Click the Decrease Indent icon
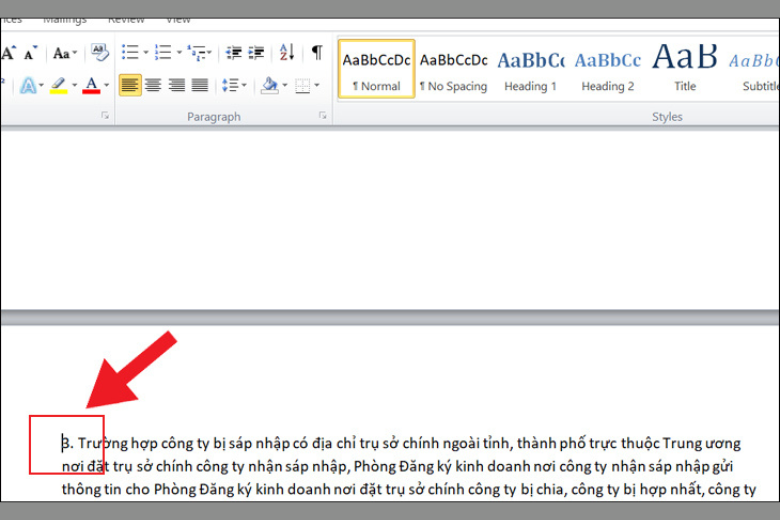This screenshot has height=520, width=780. [233, 52]
